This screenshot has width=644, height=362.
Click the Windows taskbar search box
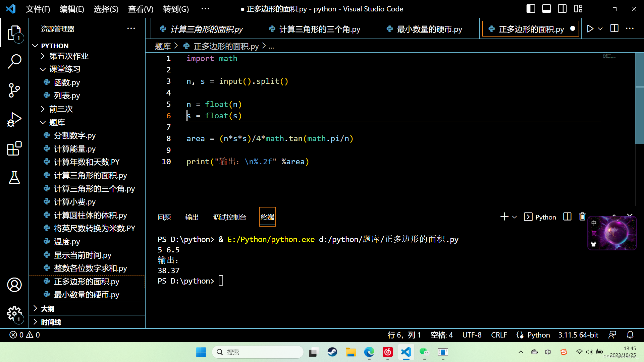click(x=258, y=352)
